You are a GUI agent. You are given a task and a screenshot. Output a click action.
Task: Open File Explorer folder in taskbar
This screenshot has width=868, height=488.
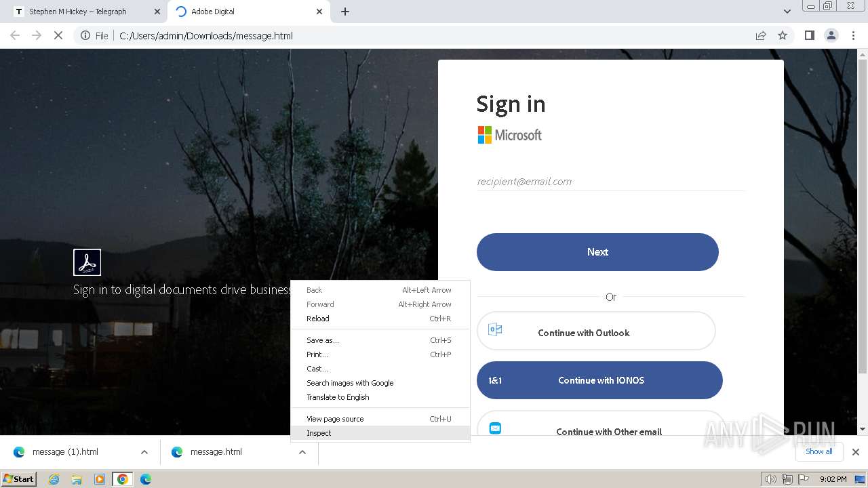(77, 479)
